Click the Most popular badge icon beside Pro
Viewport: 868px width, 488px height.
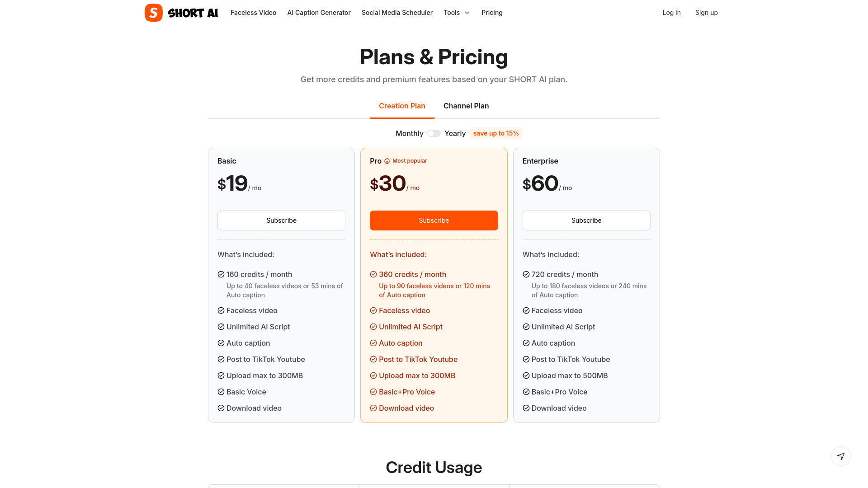(x=387, y=161)
